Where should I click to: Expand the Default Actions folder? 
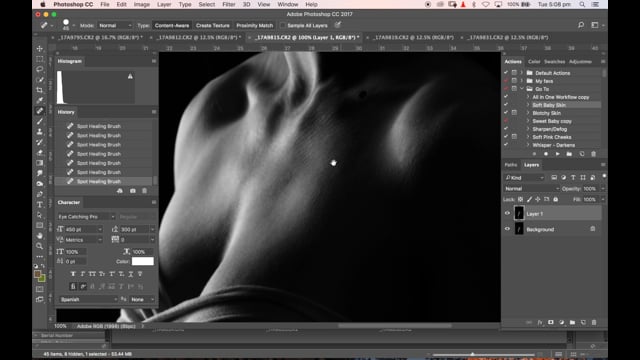point(522,73)
